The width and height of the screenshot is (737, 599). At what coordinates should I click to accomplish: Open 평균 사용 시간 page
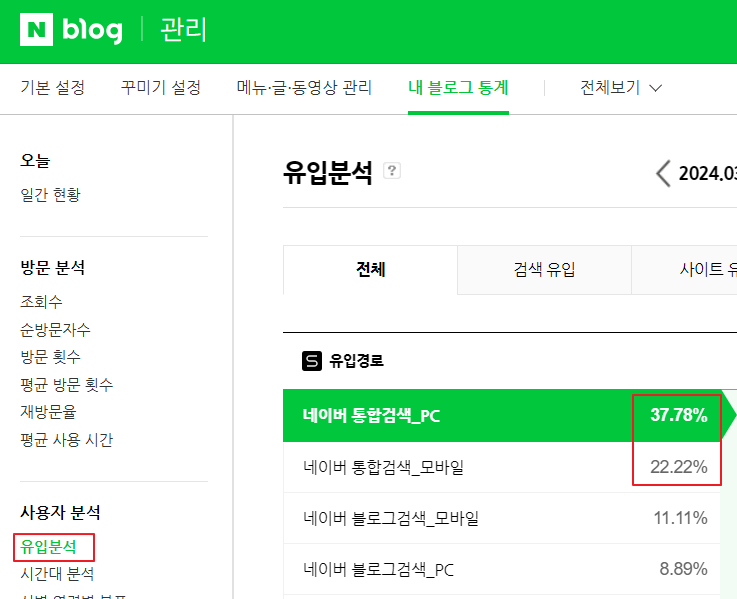coord(66,440)
